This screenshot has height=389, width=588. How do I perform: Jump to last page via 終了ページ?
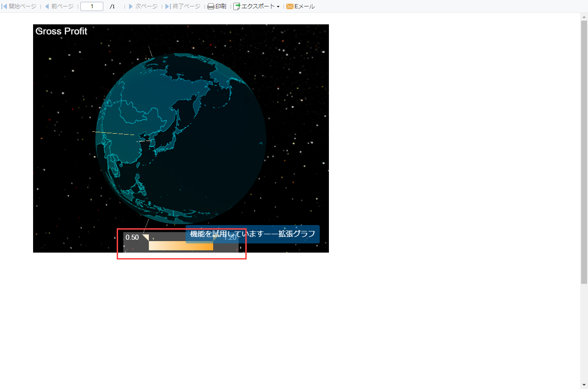point(183,6)
